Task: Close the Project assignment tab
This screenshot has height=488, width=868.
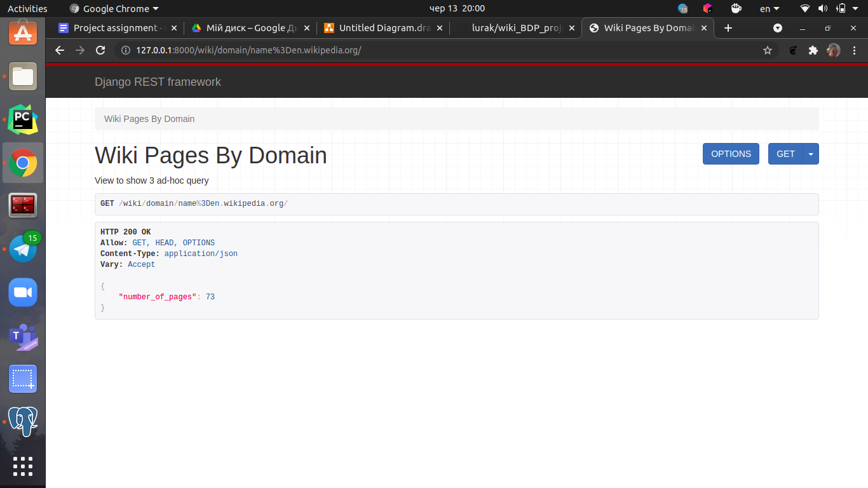Action: (x=174, y=28)
